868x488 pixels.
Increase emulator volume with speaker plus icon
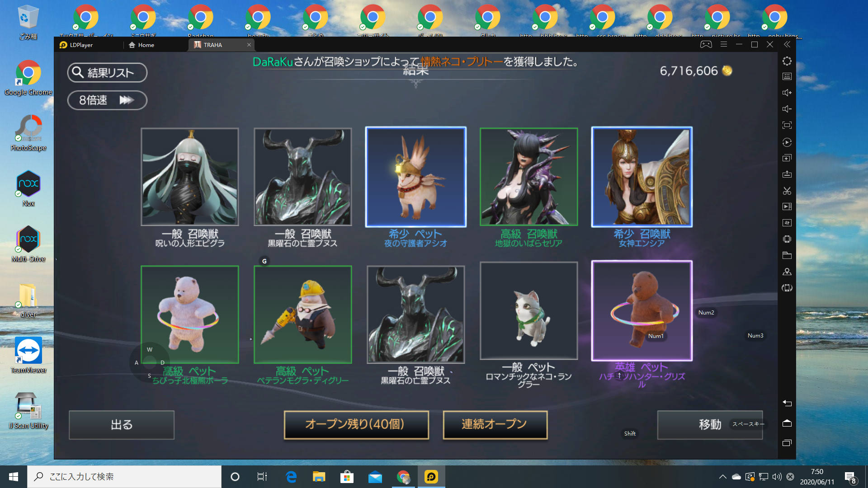787,93
